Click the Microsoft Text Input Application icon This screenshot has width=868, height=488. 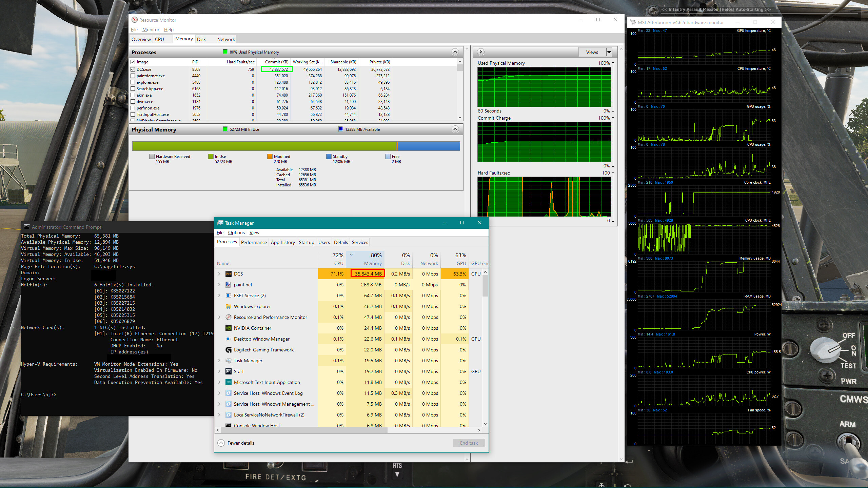[x=228, y=382]
